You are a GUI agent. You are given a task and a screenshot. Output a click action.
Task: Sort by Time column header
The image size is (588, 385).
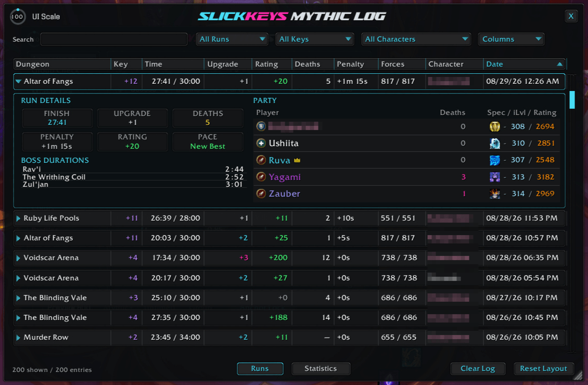click(x=173, y=64)
